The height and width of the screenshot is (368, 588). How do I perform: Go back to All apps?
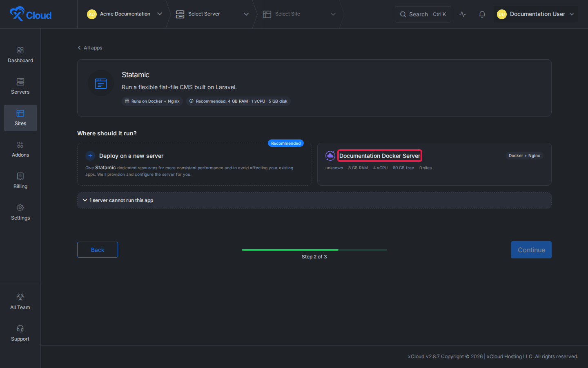coord(90,48)
